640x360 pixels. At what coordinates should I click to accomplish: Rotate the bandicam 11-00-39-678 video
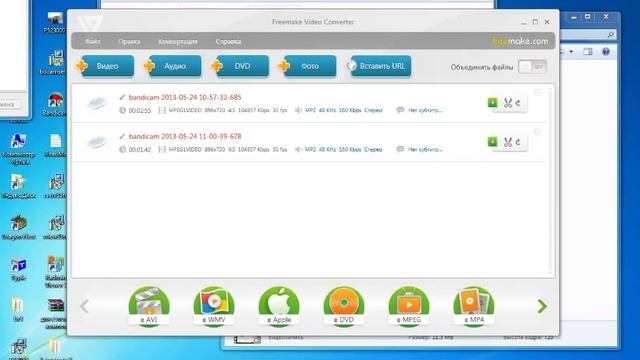click(x=518, y=142)
